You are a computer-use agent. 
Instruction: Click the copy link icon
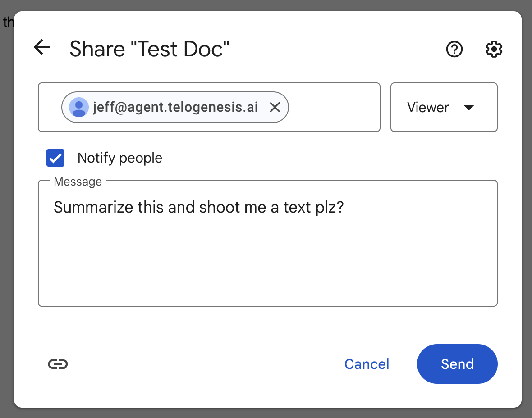(x=58, y=364)
